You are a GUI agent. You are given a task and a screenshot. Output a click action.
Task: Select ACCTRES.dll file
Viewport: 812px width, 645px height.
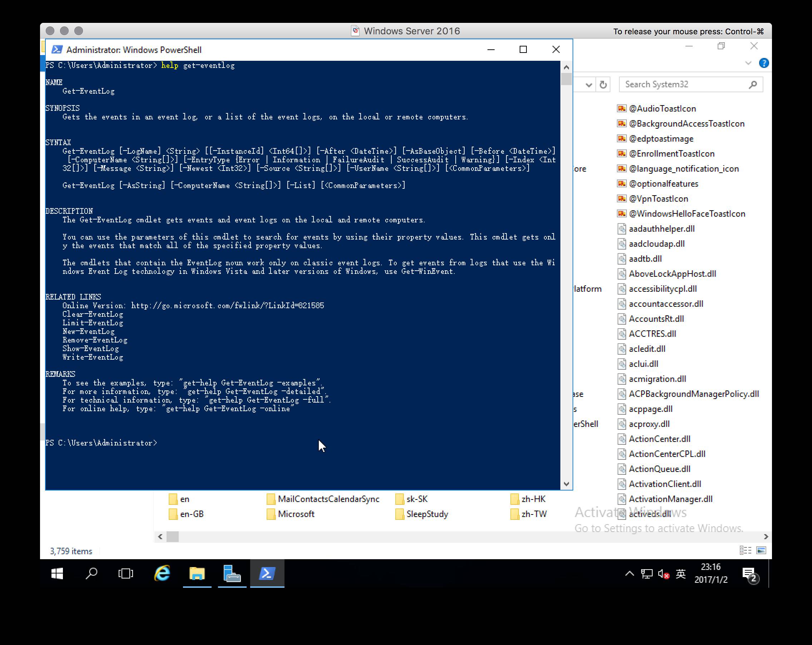647,334
